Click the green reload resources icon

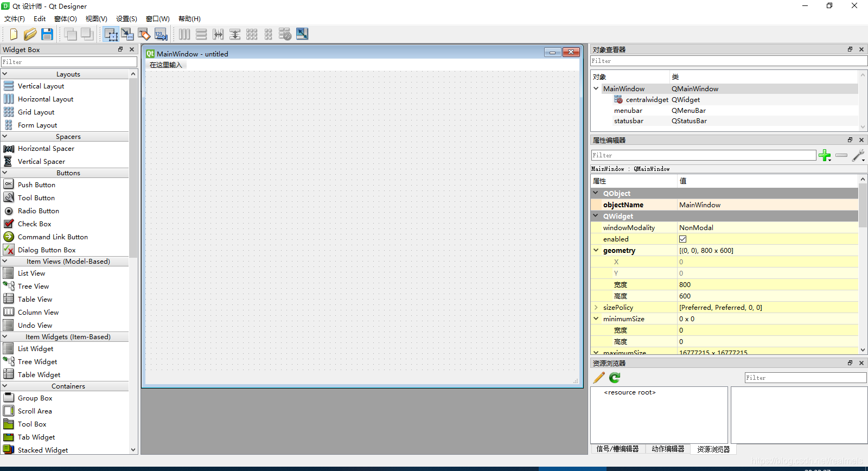coord(615,378)
